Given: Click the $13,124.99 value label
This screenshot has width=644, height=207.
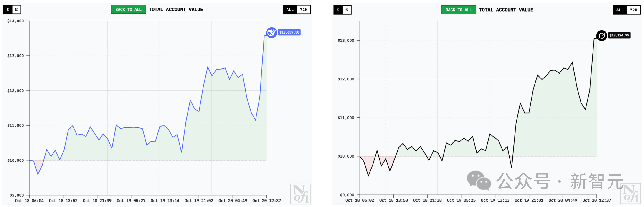Looking at the screenshot, I should 619,35.
